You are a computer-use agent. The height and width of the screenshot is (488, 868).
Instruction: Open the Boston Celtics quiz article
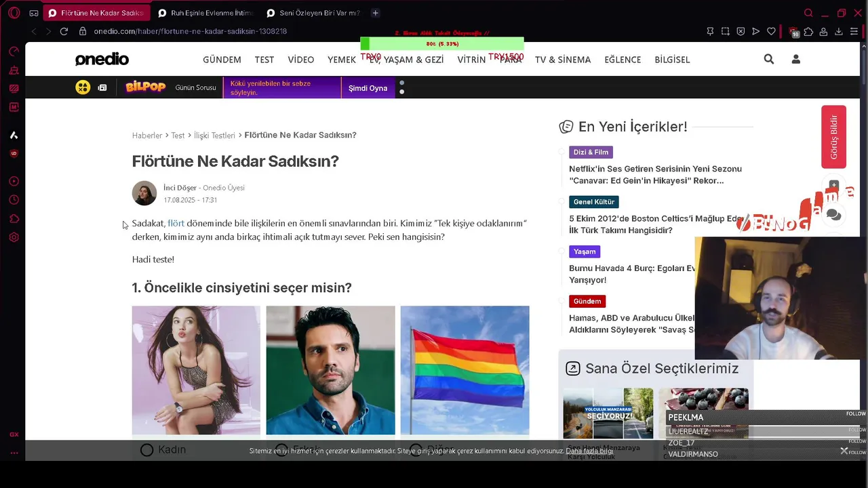(656, 224)
